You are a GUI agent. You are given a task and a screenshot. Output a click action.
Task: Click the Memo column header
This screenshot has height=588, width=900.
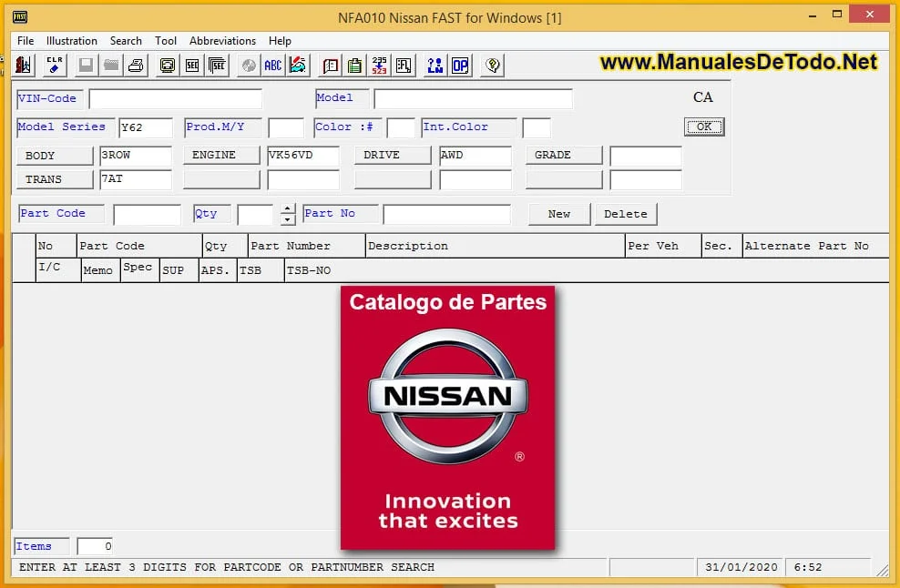[x=100, y=270]
